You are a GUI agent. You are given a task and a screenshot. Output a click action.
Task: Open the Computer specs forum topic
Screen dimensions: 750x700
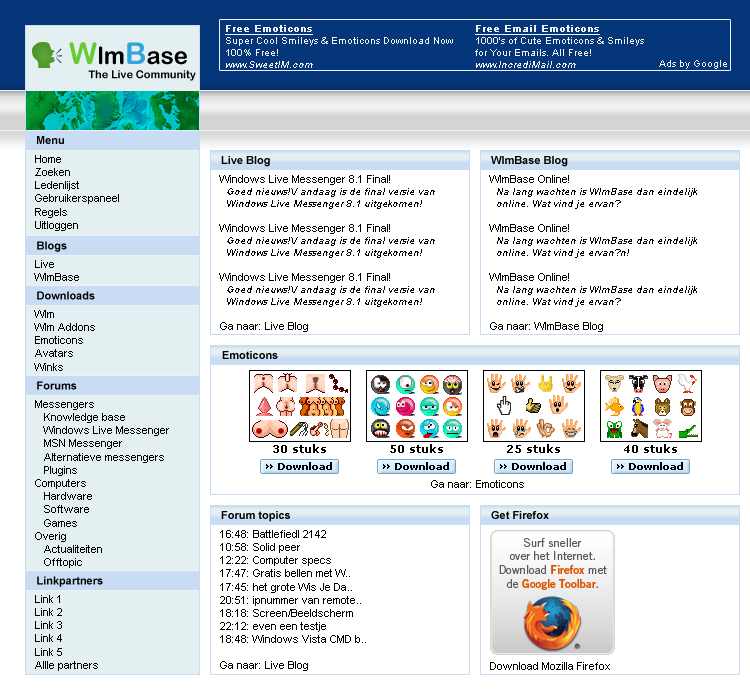(x=276, y=560)
